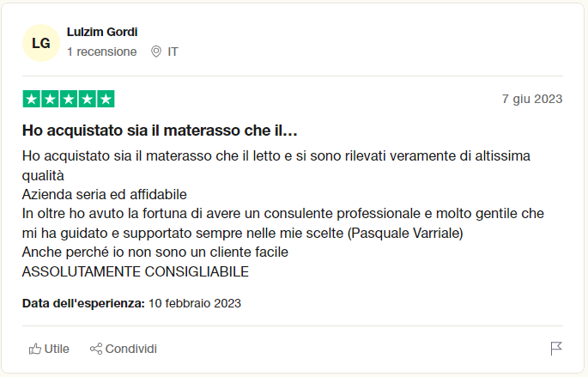Mark review as 'Utile'
588x377 pixels.
tap(49, 349)
